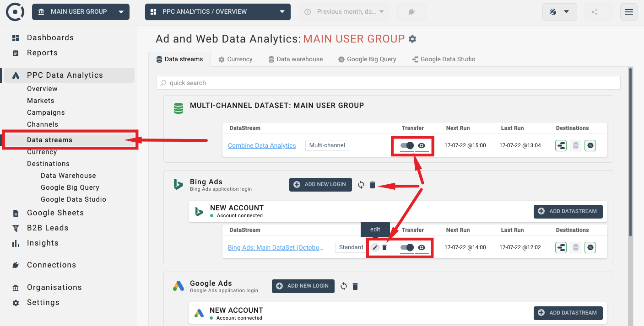Delete the Bing Ads login
The image size is (644, 326).
[373, 185]
